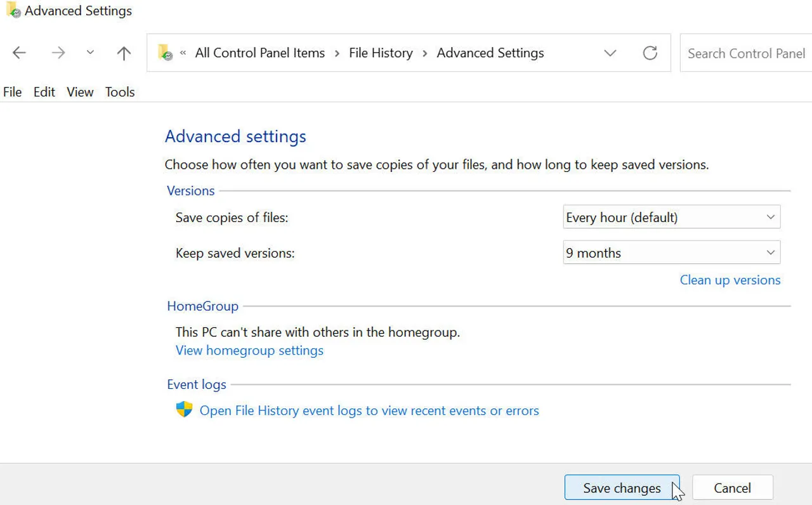Click the Clean up versions link

click(730, 280)
